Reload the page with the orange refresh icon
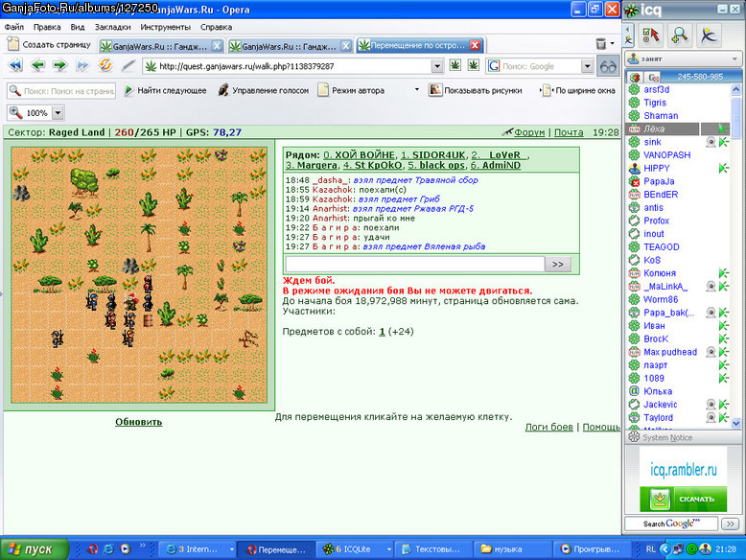 (105, 65)
